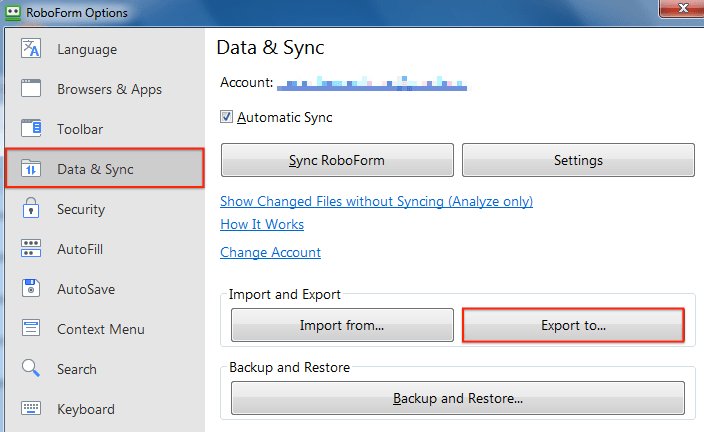Open the Search options page
This screenshot has height=432, width=704.
coord(105,368)
